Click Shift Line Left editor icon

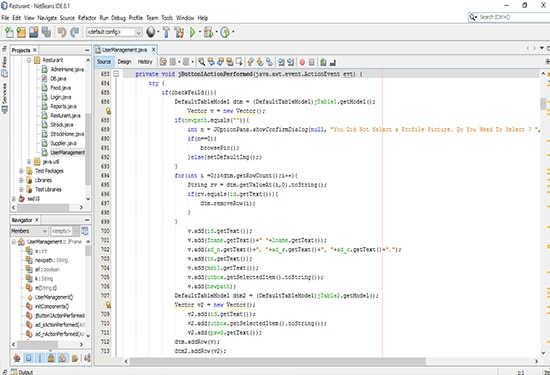[x=281, y=62]
